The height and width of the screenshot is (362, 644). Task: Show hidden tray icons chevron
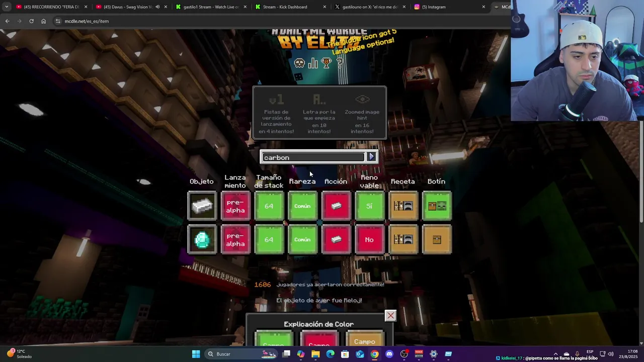click(555, 354)
